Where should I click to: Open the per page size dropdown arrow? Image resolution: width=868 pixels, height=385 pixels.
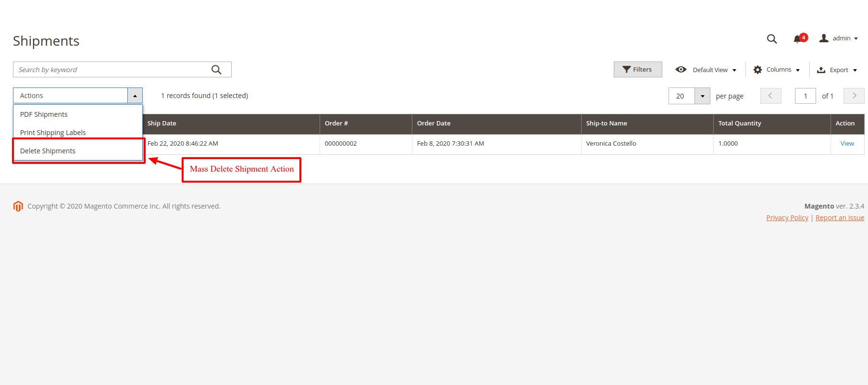click(702, 96)
